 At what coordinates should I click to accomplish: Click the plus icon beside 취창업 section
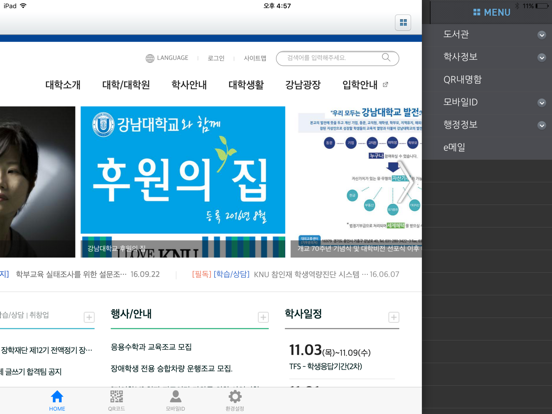tap(89, 317)
